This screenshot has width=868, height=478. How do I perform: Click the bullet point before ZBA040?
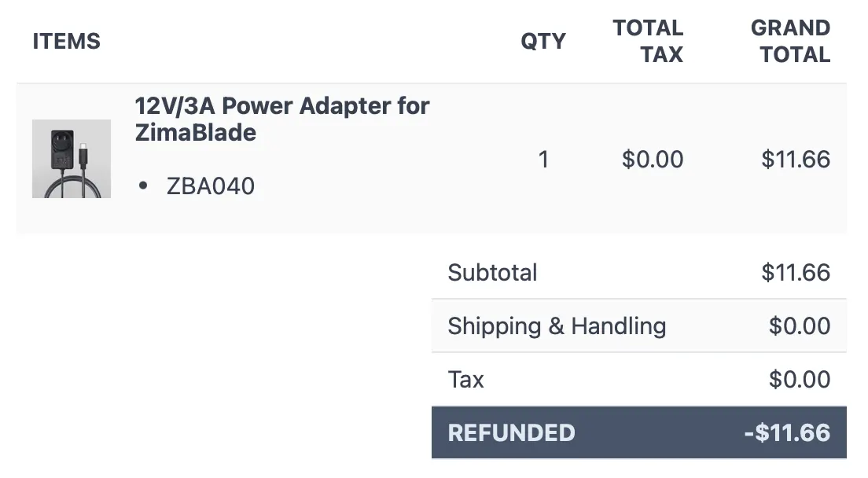point(142,186)
